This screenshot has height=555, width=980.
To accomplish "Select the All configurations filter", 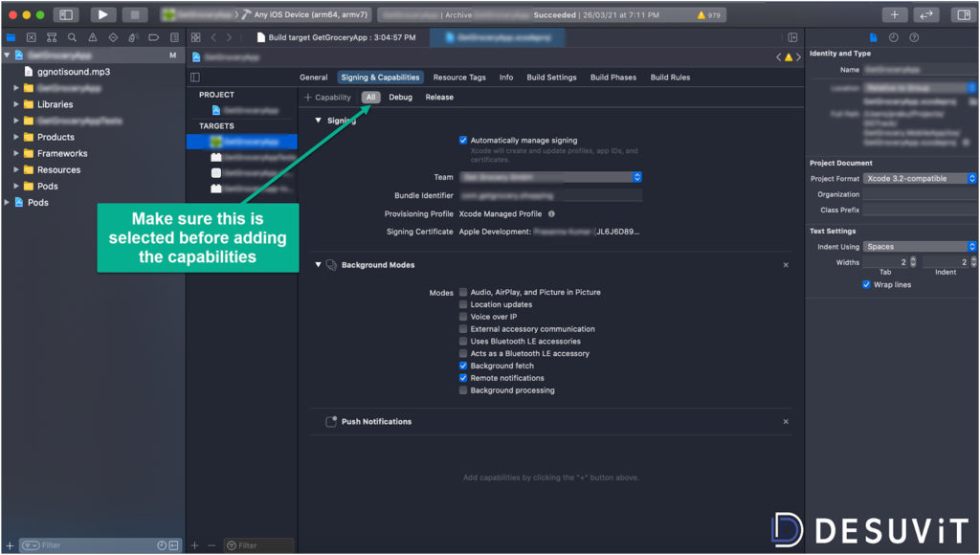I will (370, 98).
